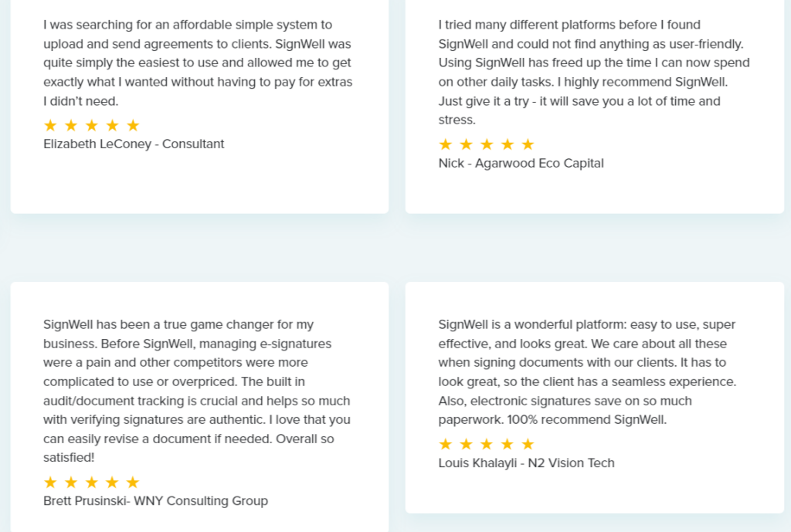Click the name Elizabeth LeConey - Consultant
Screen dimensions: 791x532
click(134, 144)
